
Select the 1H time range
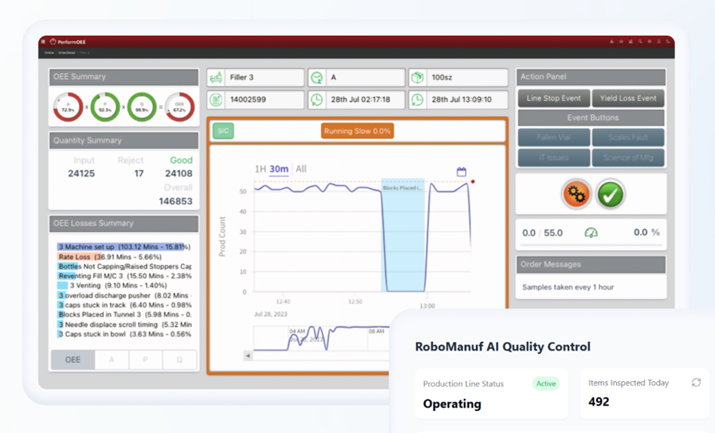point(260,170)
